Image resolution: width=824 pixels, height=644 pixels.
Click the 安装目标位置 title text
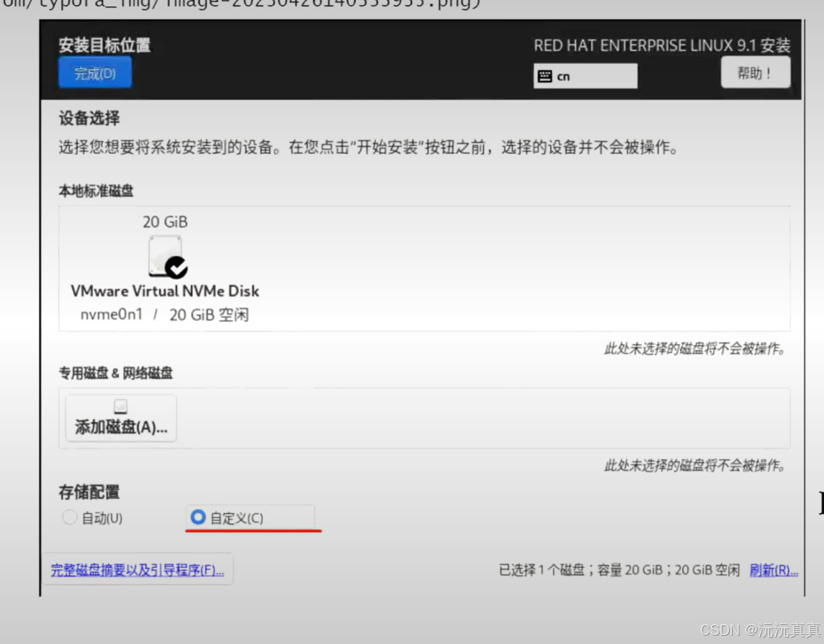point(105,45)
